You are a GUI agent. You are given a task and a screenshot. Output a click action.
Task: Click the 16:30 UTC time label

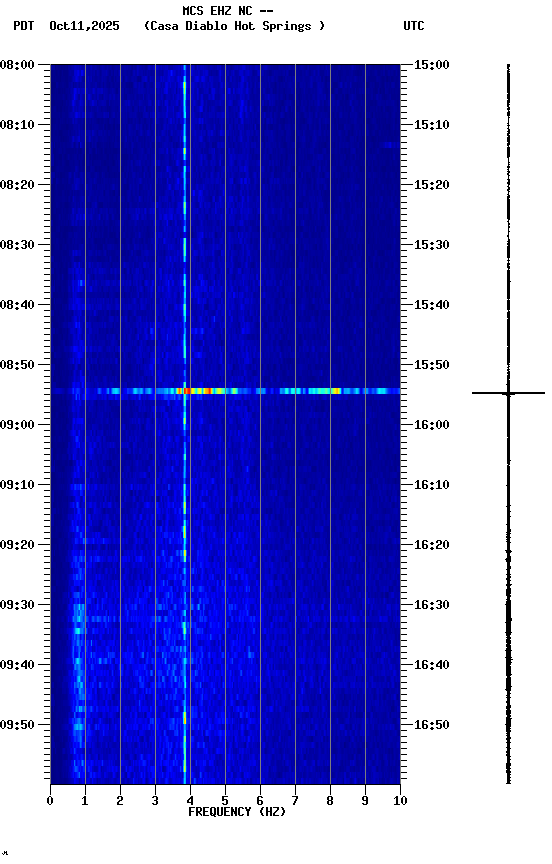pyautogui.click(x=432, y=605)
